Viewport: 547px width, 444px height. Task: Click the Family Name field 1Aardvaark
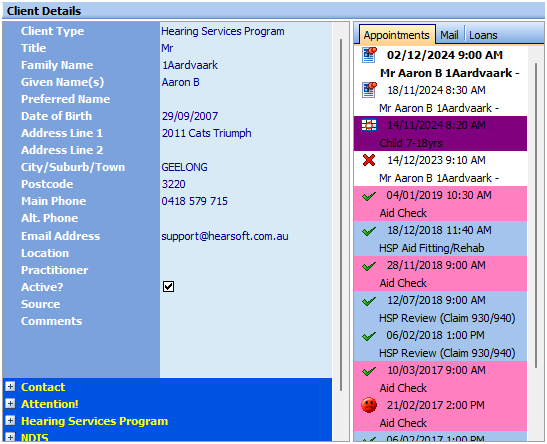(x=190, y=65)
